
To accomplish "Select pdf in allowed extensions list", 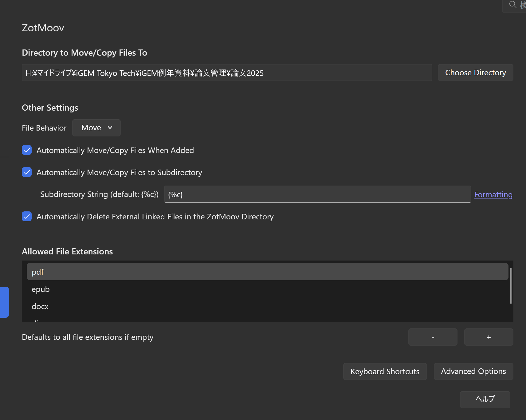I will pos(267,272).
